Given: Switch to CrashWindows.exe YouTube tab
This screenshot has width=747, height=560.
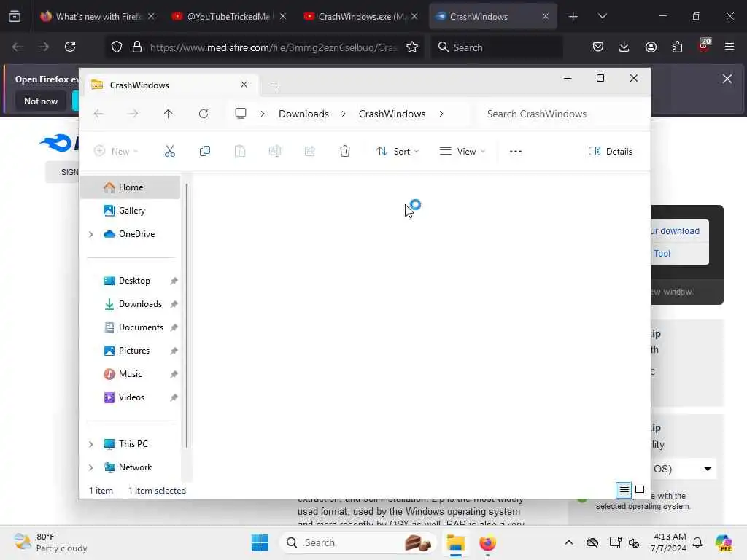Looking at the screenshot, I should (360, 16).
